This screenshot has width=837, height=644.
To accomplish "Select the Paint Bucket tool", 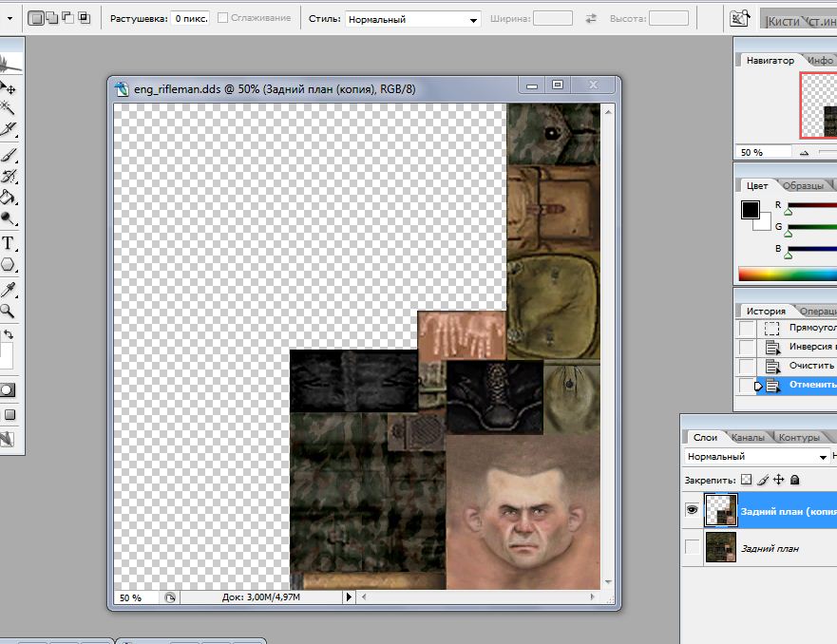I will [x=8, y=198].
